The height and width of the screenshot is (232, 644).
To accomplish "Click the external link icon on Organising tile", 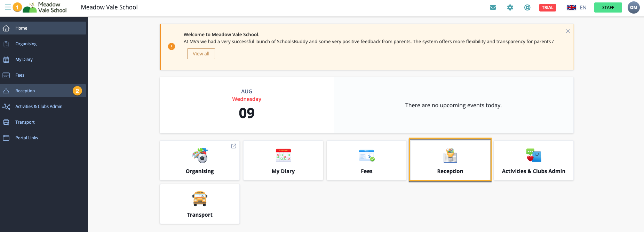I will coord(233,146).
